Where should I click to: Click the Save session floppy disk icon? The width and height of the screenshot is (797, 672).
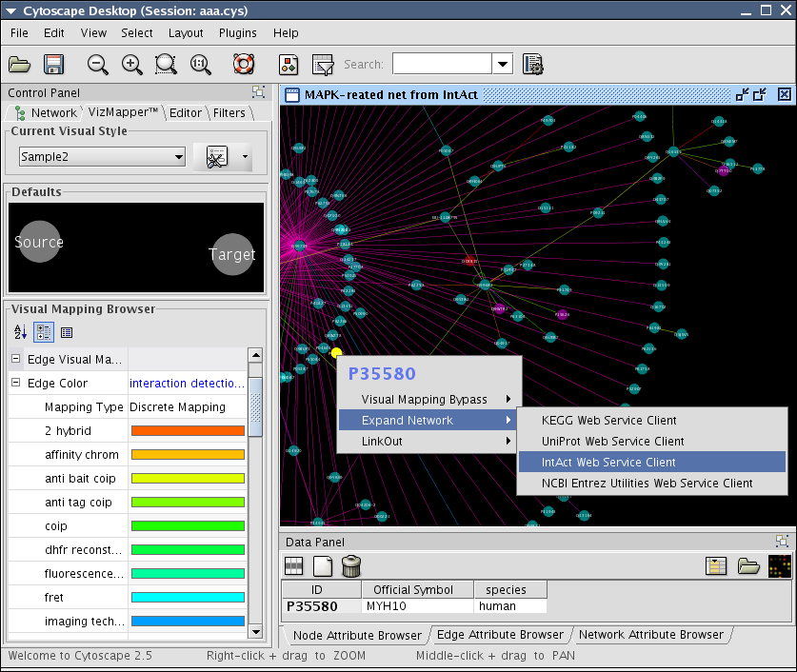click(x=53, y=65)
